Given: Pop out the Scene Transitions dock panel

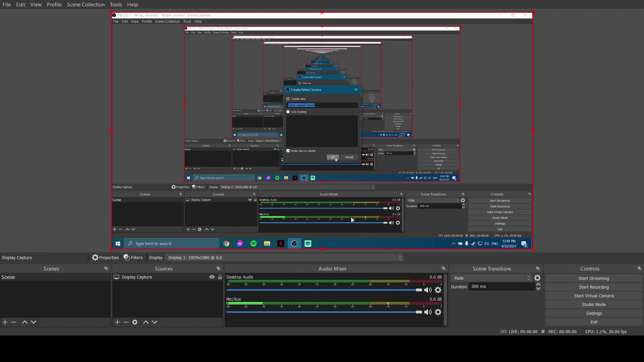Looking at the screenshot, I should pyautogui.click(x=537, y=269).
